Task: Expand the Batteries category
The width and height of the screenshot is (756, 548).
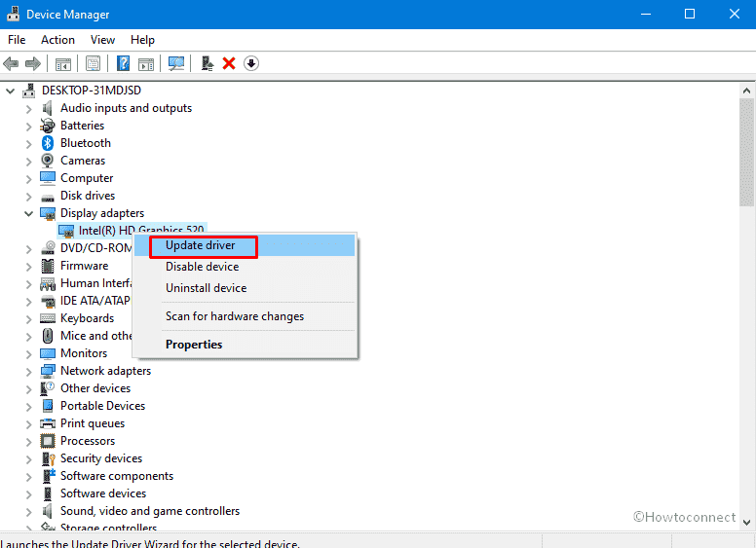Action: pos(28,127)
